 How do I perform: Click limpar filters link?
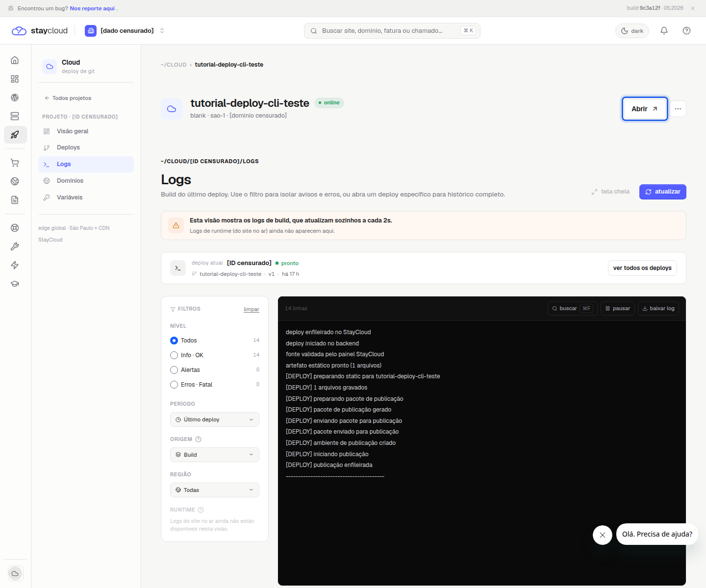point(252,310)
